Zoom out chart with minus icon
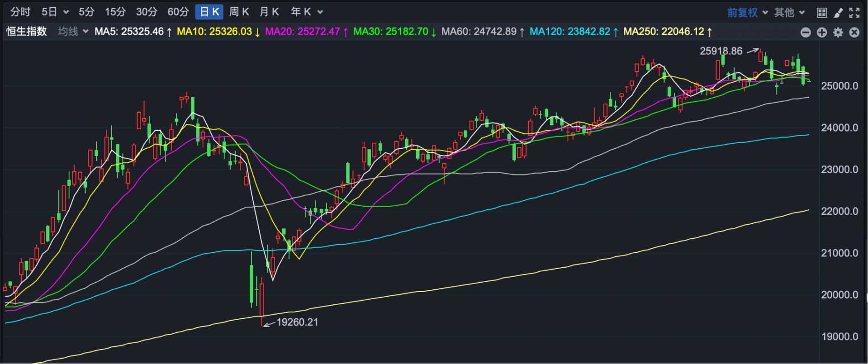Screen dimensions: 868x364 click(806, 32)
